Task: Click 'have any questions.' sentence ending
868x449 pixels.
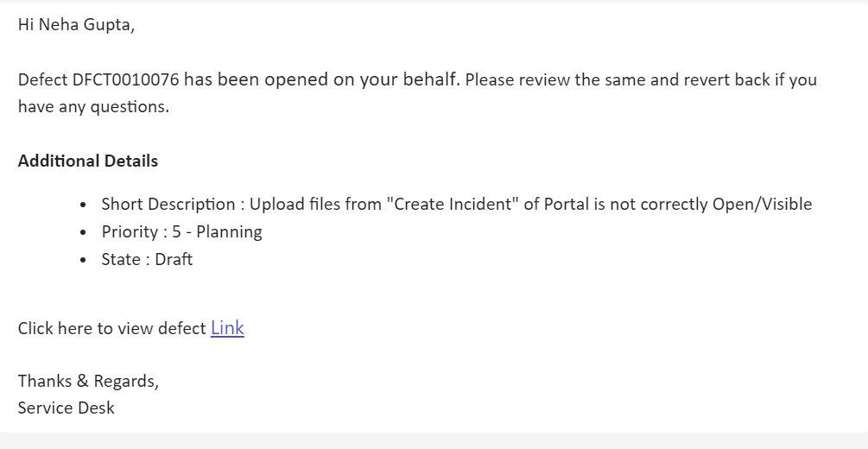Action: (93, 107)
